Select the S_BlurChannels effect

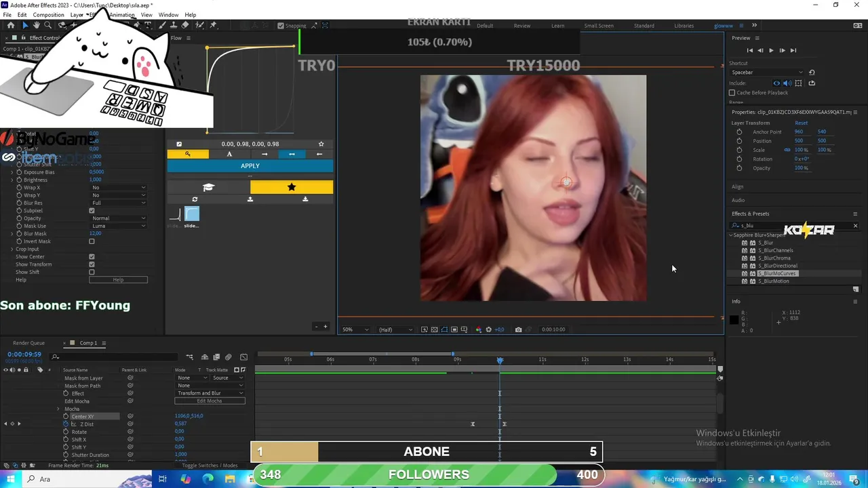[776, 251]
